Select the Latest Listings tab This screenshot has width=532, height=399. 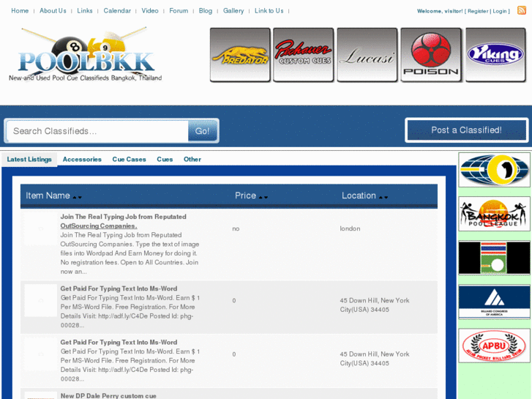point(29,160)
